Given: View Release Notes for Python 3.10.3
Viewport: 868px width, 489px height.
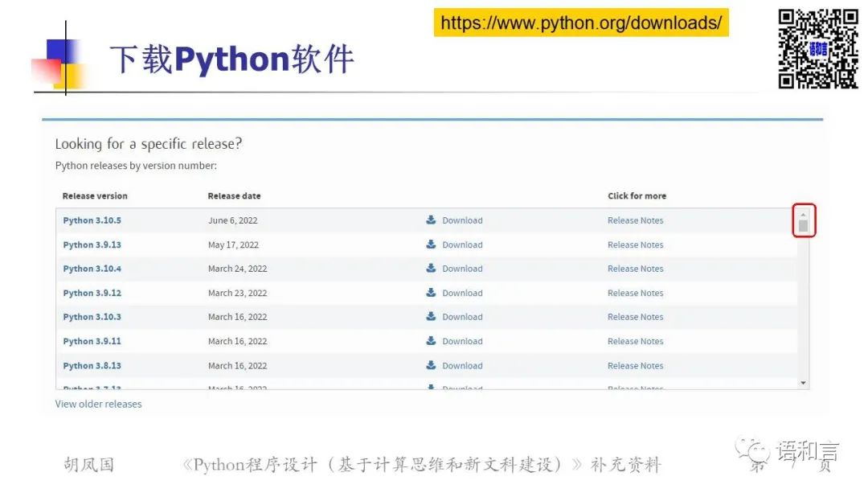Looking at the screenshot, I should click(x=636, y=317).
